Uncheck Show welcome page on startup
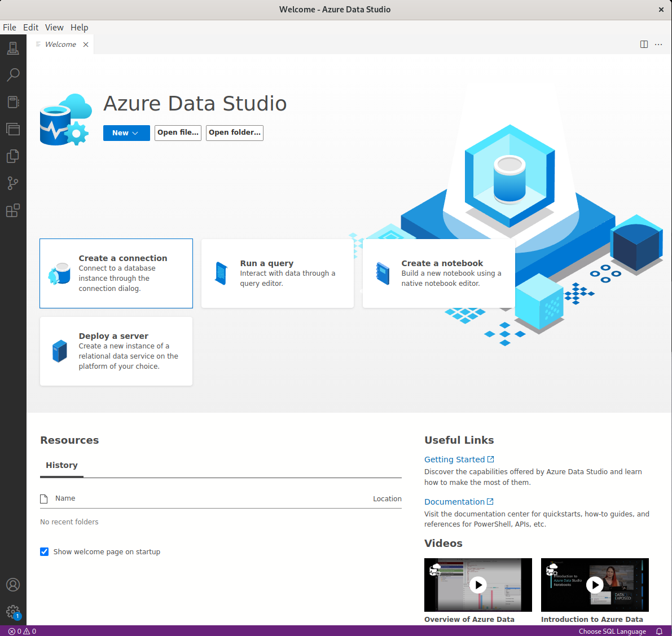Screen dimensions: 672x636 [44, 551]
